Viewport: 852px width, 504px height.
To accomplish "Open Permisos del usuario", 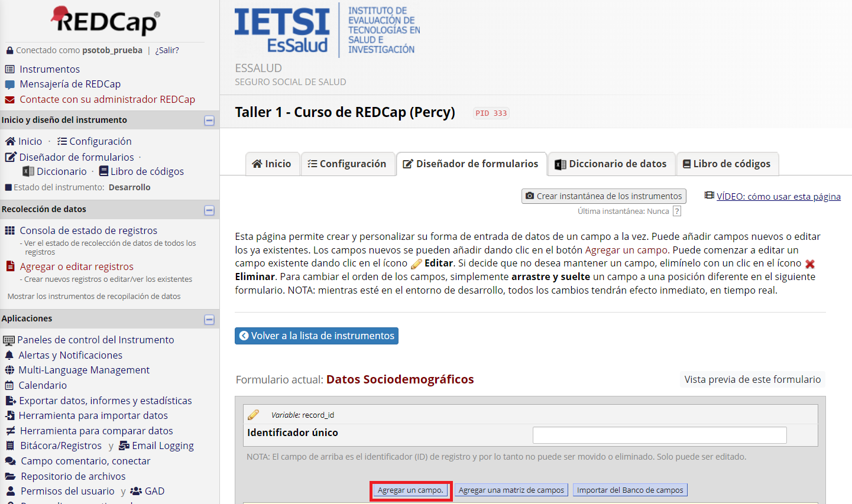I will click(67, 491).
